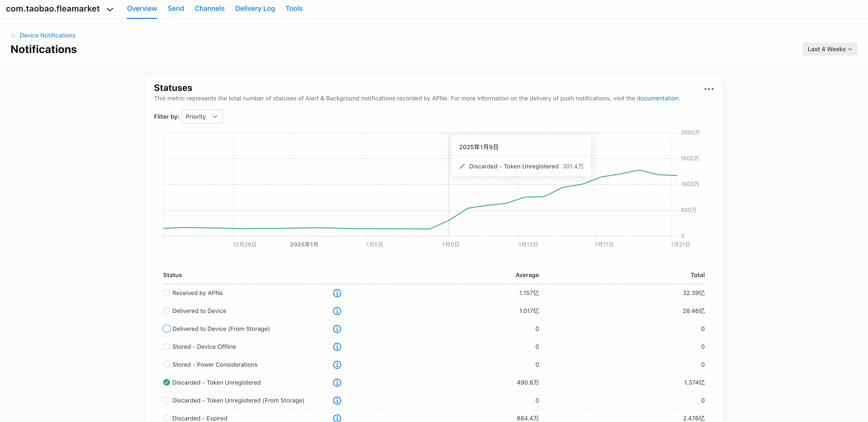
Task: Deselect Discarded - Token Unregistered checkmark
Action: [x=166, y=382]
